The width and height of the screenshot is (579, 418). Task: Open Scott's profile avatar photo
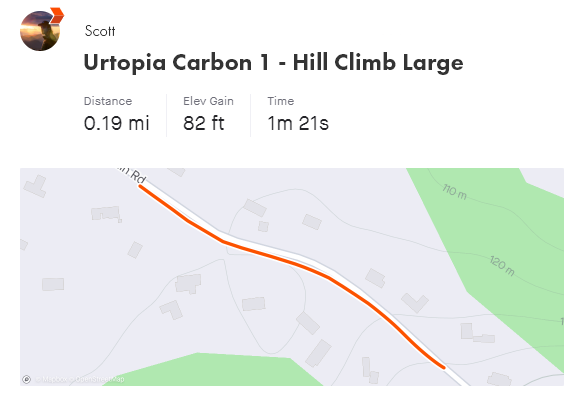(x=40, y=31)
